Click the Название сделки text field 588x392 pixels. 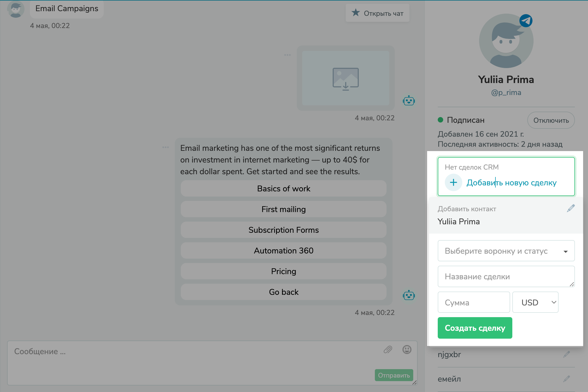click(506, 276)
